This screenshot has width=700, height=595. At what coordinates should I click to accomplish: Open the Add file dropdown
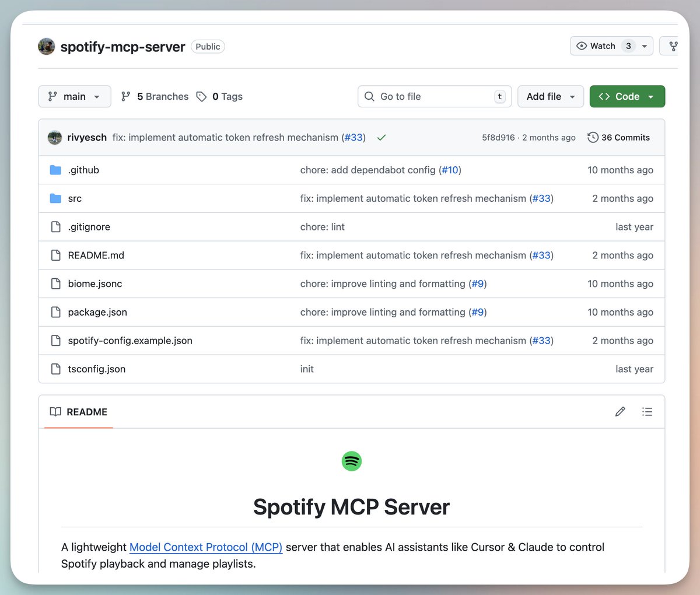click(551, 96)
